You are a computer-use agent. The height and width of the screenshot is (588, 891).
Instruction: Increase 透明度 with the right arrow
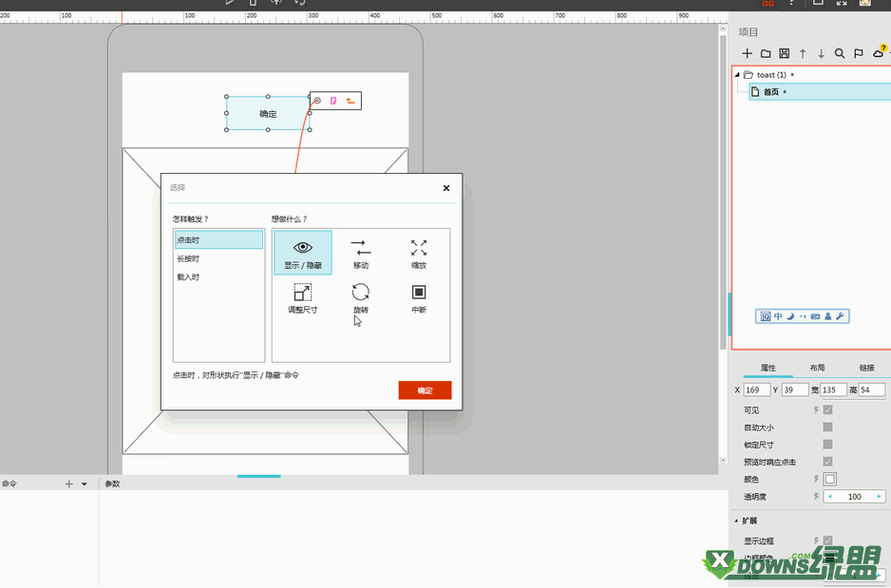(x=879, y=497)
